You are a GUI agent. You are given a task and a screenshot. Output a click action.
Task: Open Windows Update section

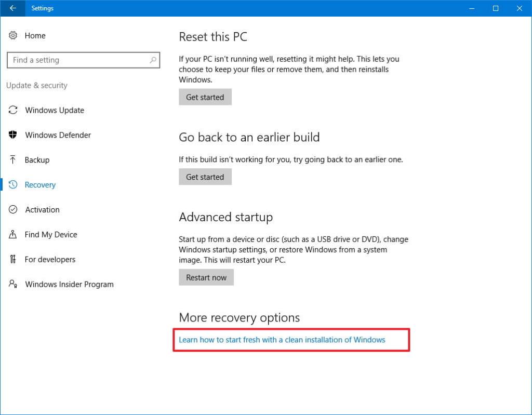pos(55,110)
